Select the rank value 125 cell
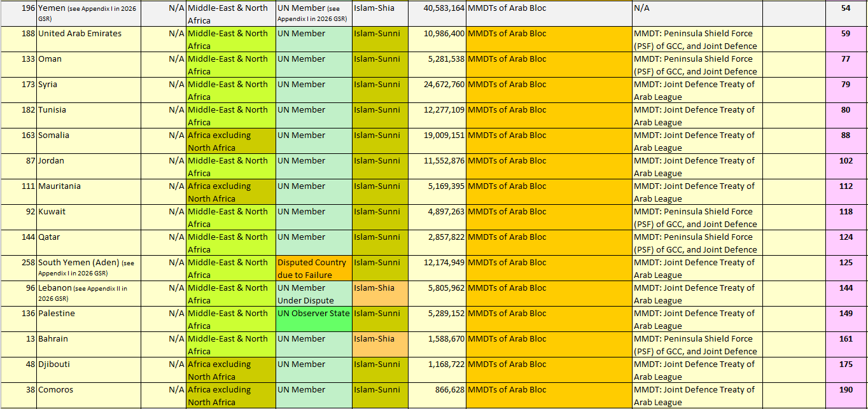Viewport: 868px width, 409px height. [x=846, y=268]
